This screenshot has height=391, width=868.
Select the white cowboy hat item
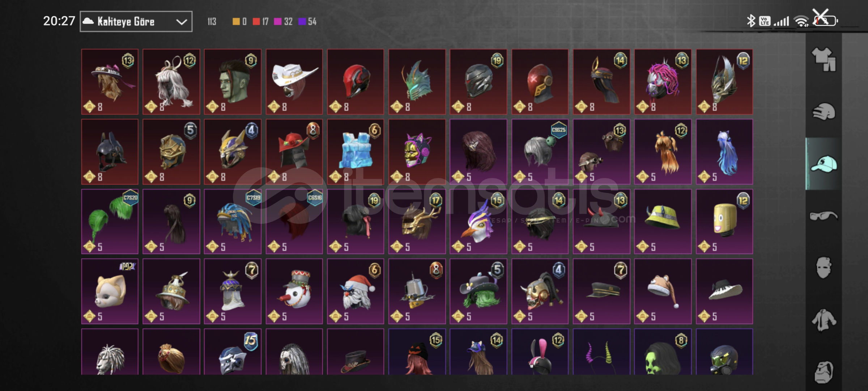[294, 82]
